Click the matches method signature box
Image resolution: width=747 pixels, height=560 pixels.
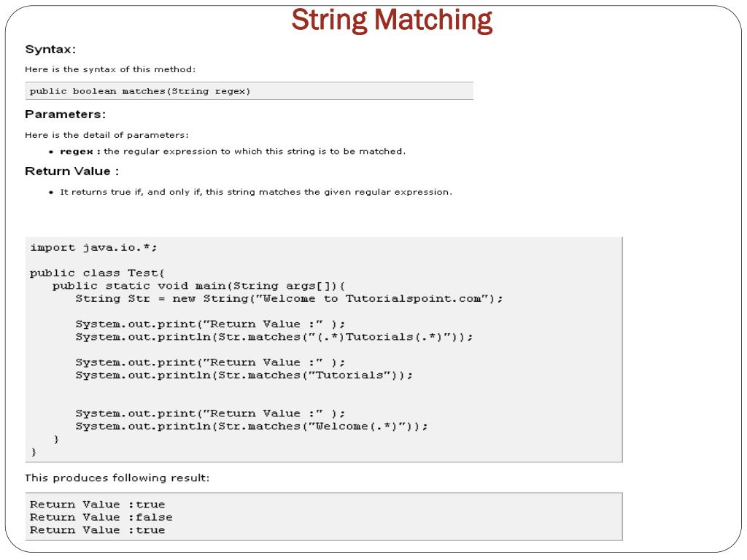coord(249,91)
